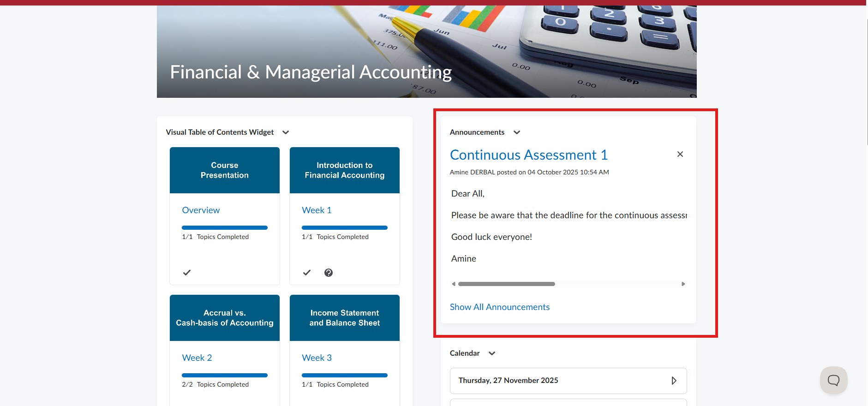Click the completion checkmark in Week 1 card
Viewport: 868px width, 406px height.
307,273
